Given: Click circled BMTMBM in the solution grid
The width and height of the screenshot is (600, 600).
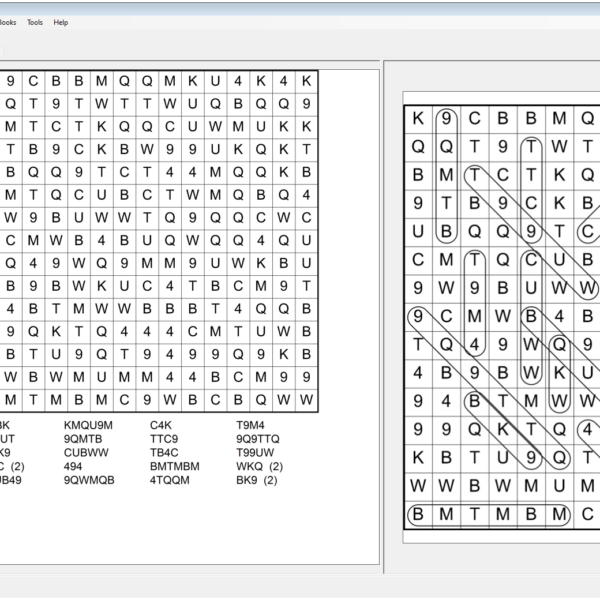Looking at the screenshot, I should click(489, 515).
